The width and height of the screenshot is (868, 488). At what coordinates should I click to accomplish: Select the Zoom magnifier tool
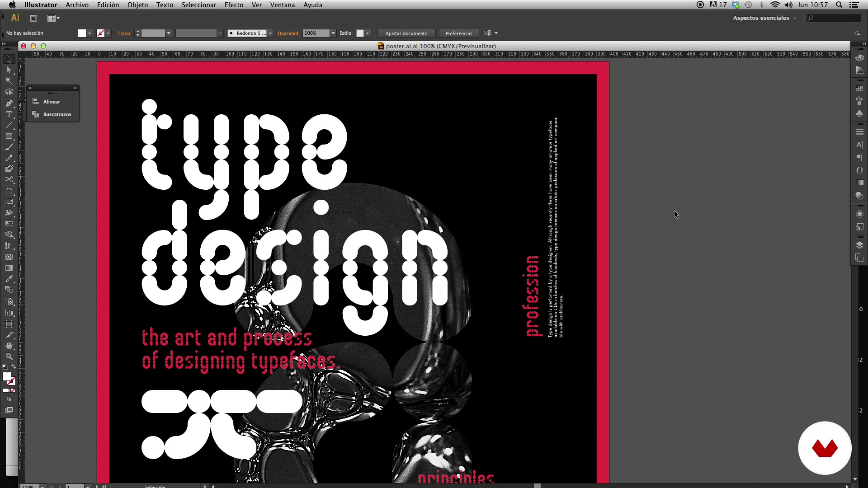[9, 357]
